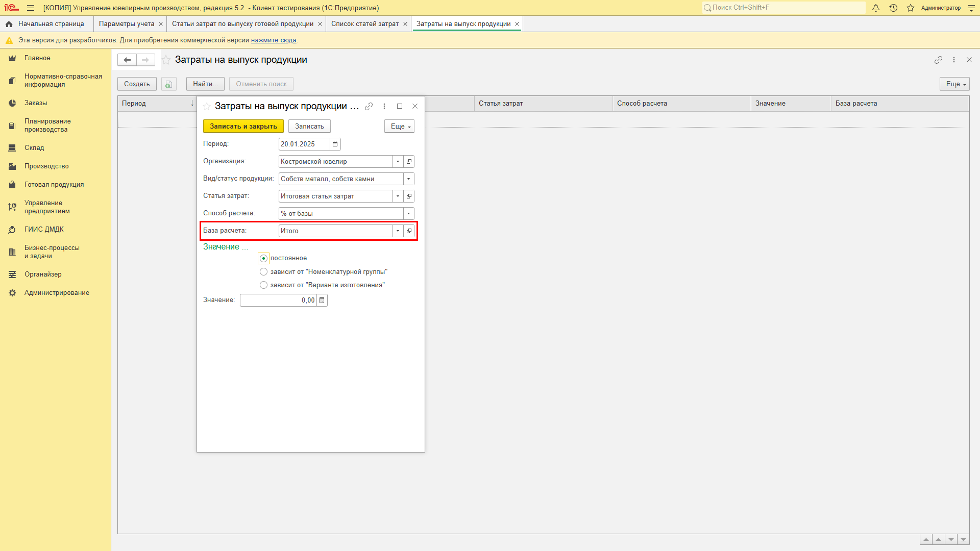
Task: Create new record by copying icon
Action: 168,84
